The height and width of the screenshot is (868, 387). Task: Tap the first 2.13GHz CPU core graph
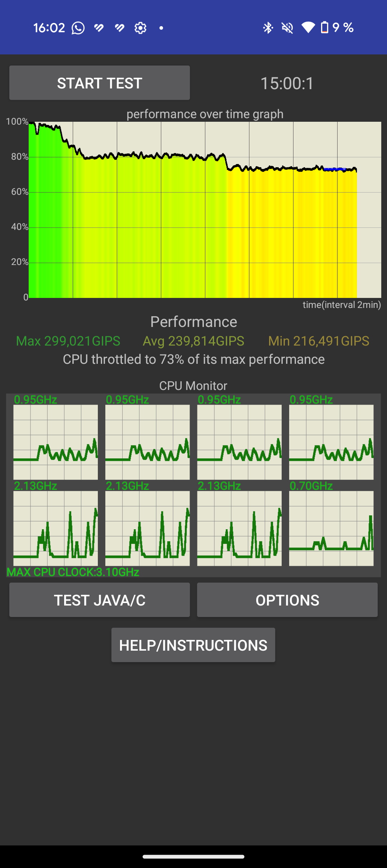click(56, 528)
